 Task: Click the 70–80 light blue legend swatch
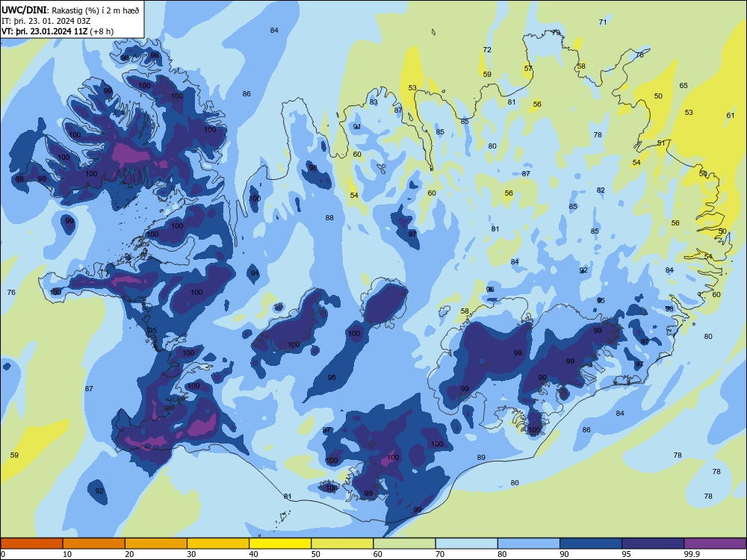tap(466, 544)
